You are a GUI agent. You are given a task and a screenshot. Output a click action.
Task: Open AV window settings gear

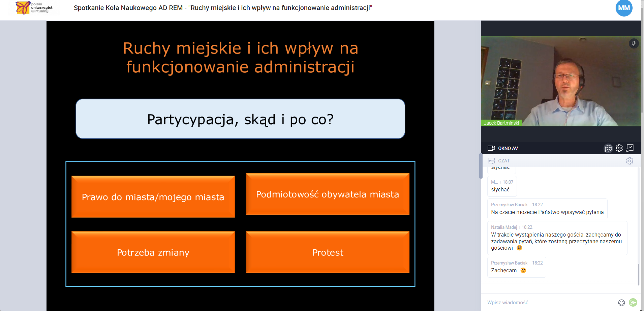tap(619, 148)
